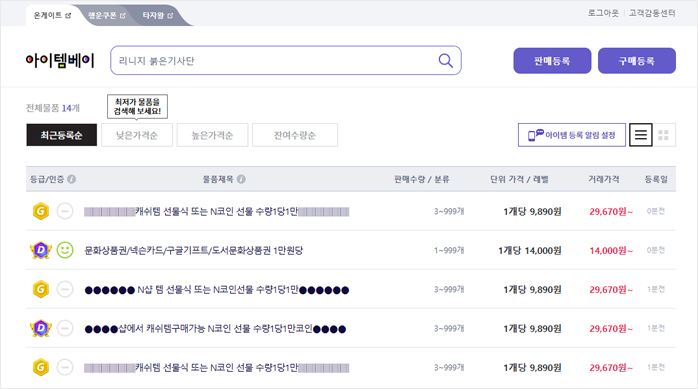Click 판매수량 / 분류 column header
Screen dimensions: 698x389
point(422,179)
